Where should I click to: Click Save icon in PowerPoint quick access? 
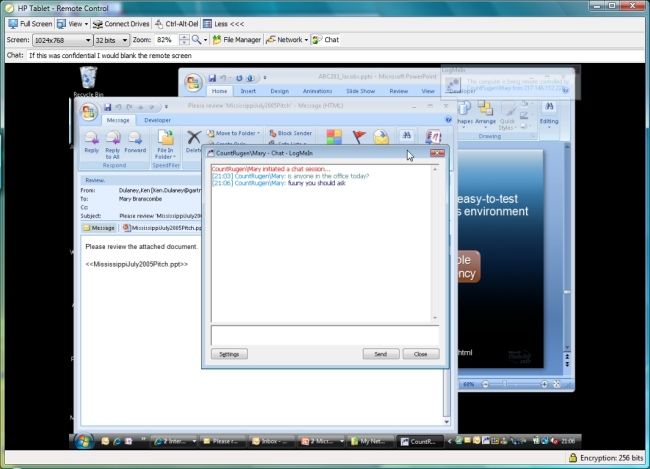[212, 78]
